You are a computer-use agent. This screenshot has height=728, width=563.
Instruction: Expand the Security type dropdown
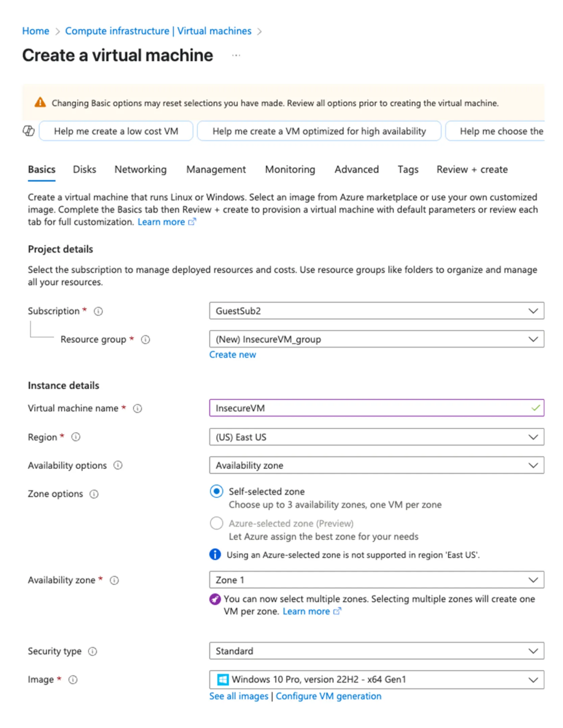(376, 651)
